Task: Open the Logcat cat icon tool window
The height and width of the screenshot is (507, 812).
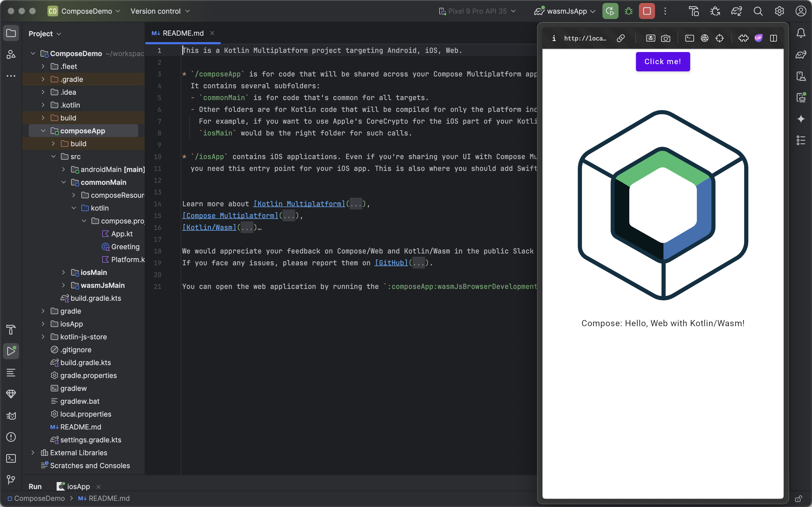Action: (x=11, y=416)
